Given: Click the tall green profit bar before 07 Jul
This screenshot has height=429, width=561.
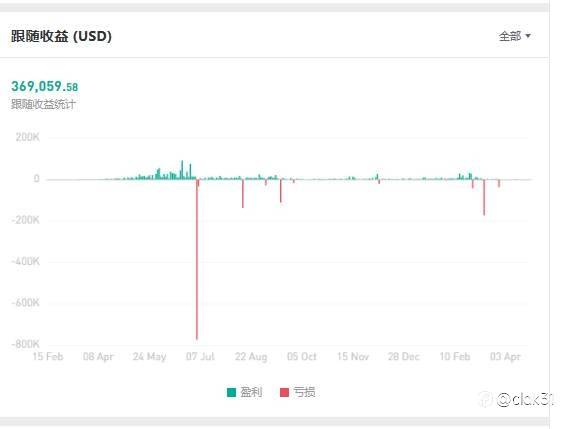Looking at the screenshot, I should (x=182, y=170).
